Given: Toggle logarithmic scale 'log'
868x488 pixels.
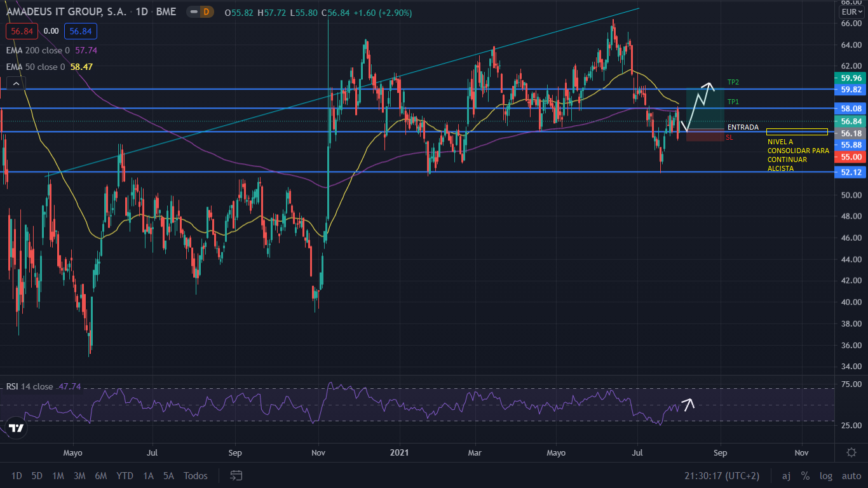Looking at the screenshot, I should click(825, 476).
